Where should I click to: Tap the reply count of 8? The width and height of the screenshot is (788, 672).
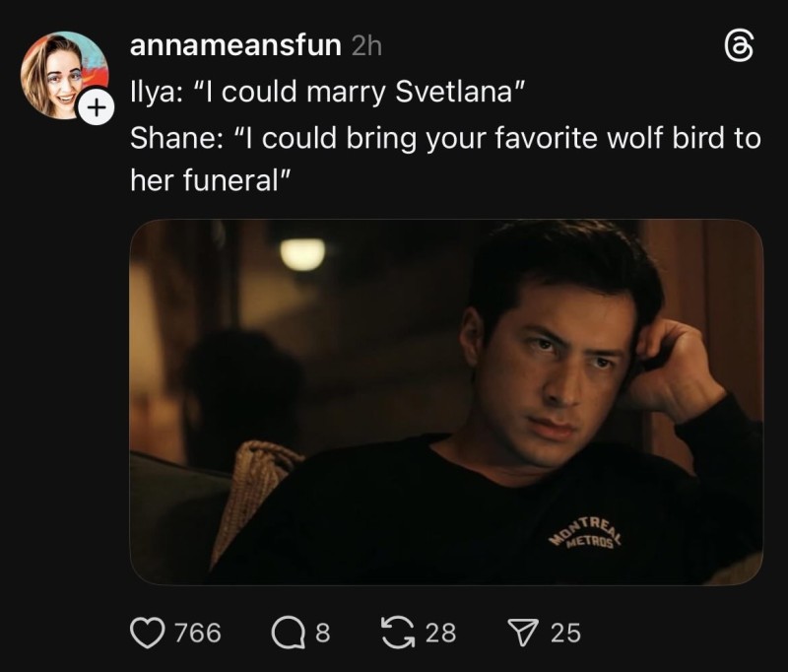coord(321,632)
